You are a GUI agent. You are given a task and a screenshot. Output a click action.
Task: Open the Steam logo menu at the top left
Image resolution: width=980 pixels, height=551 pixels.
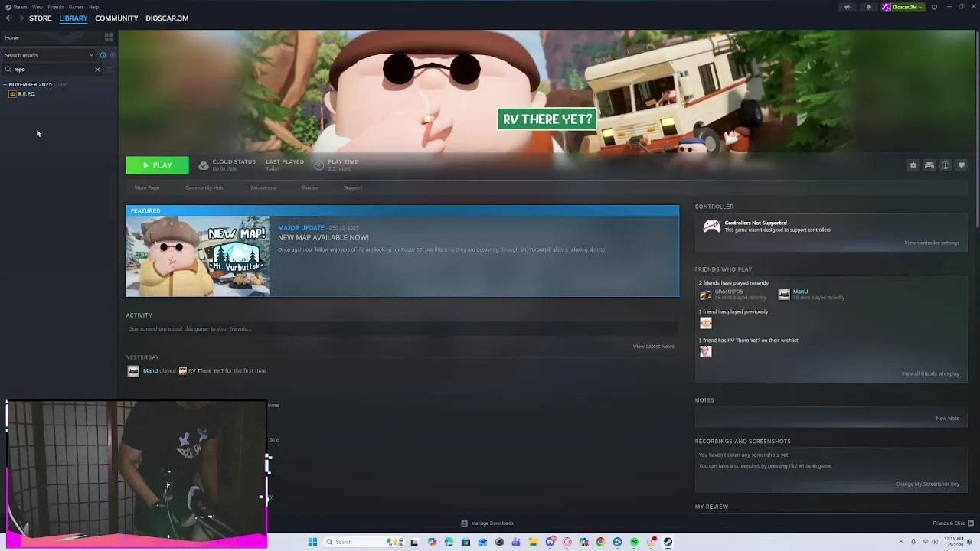point(8,7)
